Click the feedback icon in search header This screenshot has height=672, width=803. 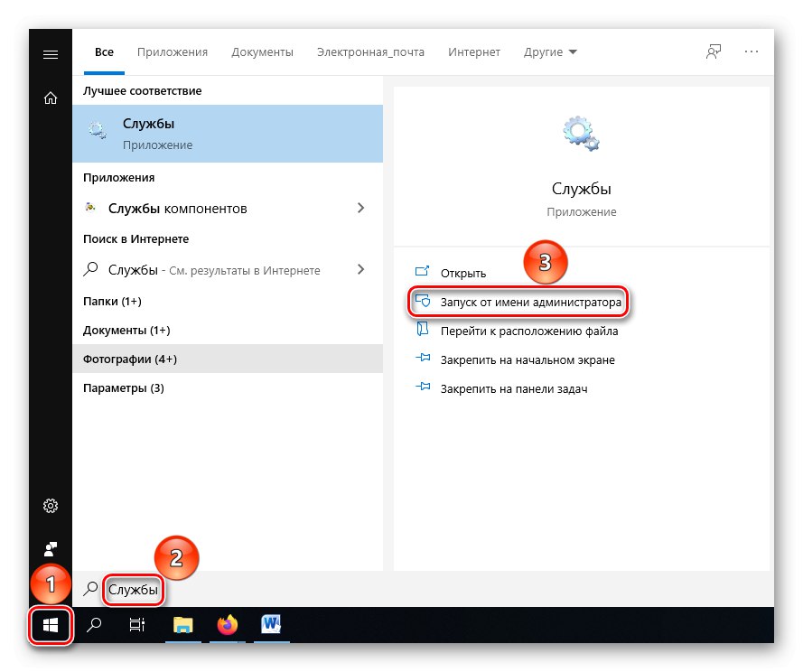click(714, 51)
